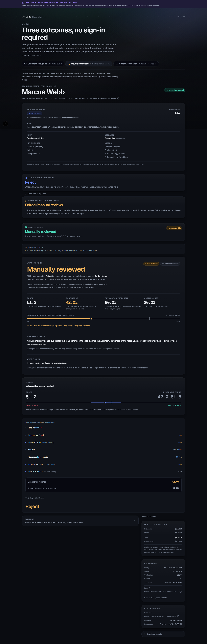Click the ARIE logo icon in header
The image size is (207, 644).
(x=23, y=17)
